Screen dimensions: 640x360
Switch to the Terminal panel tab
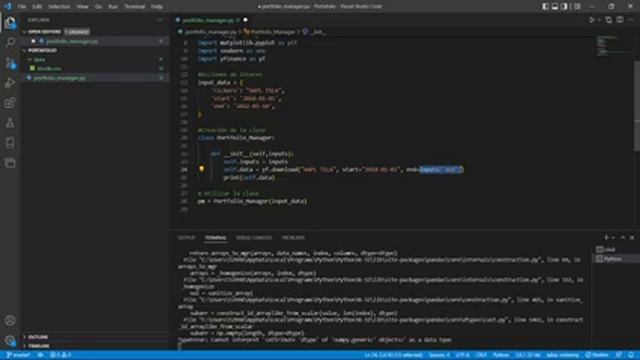click(x=216, y=238)
